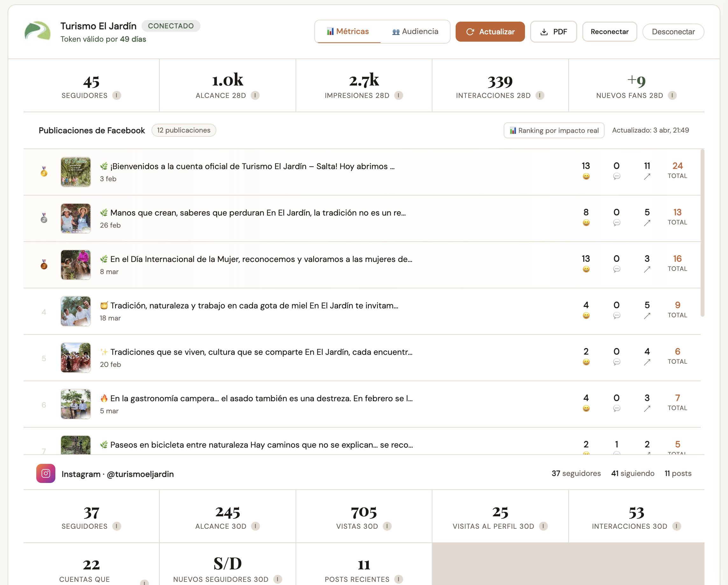Switch to the Métricas tab
The height and width of the screenshot is (585, 728).
(x=348, y=31)
